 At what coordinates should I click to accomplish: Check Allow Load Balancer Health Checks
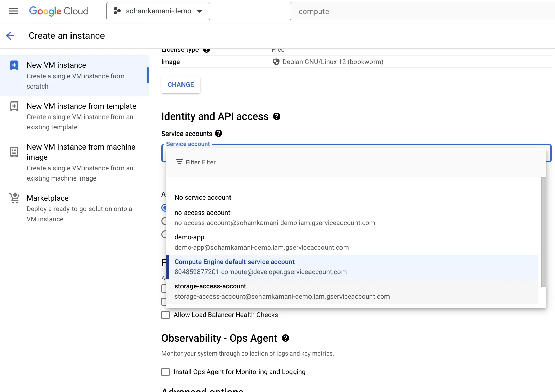165,315
